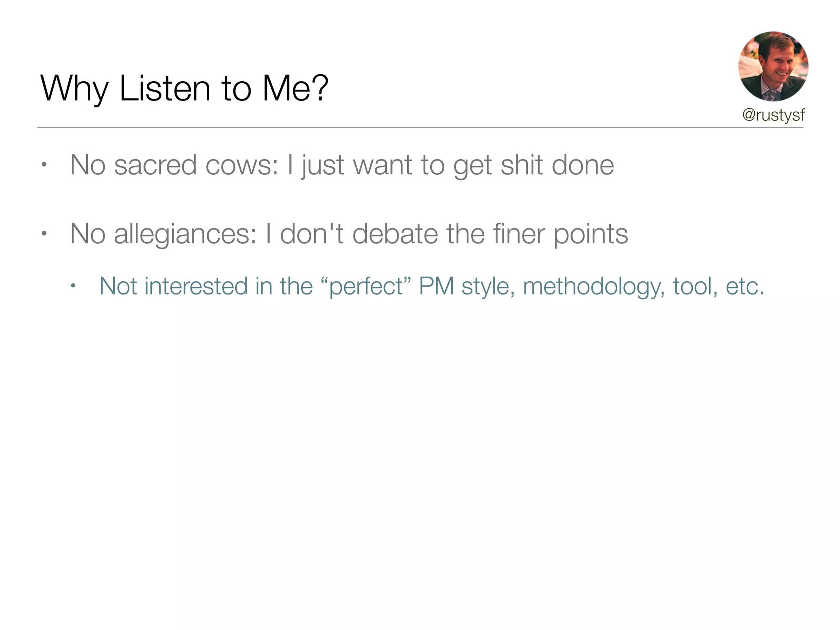The height and width of the screenshot is (630, 840).
Task: Click 'PM' in the blue sub-bullet
Action: [x=436, y=286]
